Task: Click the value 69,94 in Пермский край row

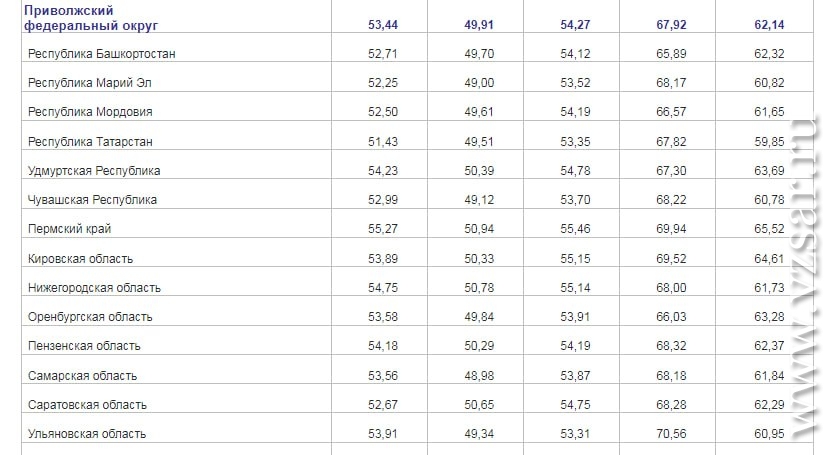Action: click(671, 229)
